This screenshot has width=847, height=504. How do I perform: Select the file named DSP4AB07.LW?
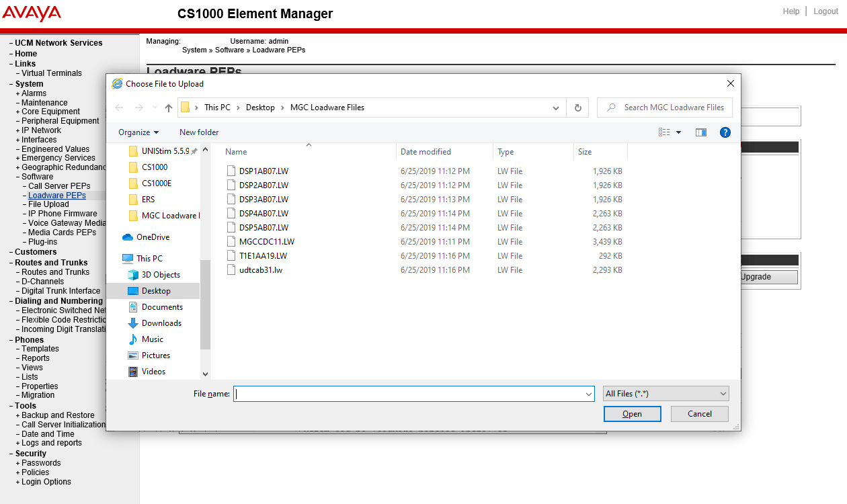(x=264, y=214)
